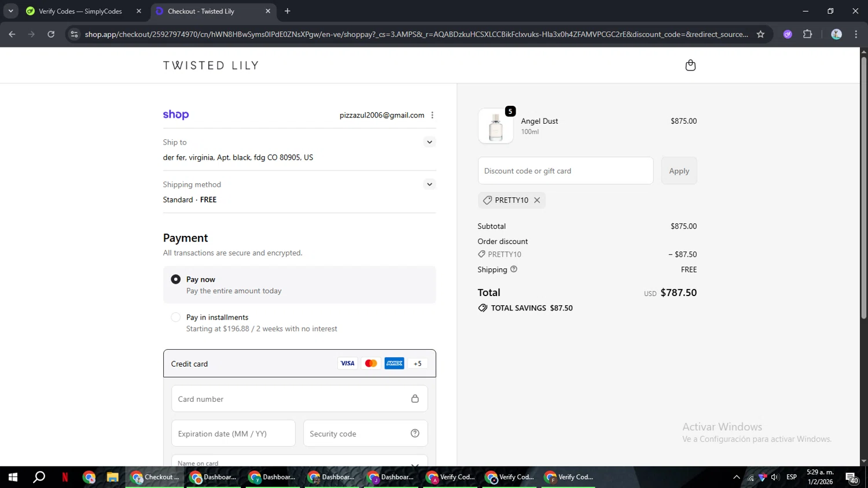868x488 pixels.
Task: Click the purple Shop logo
Action: click(176, 114)
